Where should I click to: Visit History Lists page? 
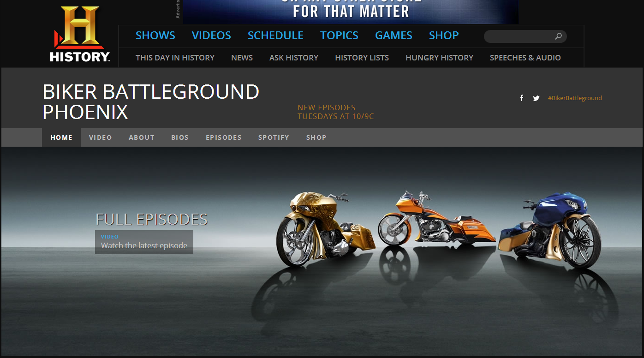coord(362,58)
